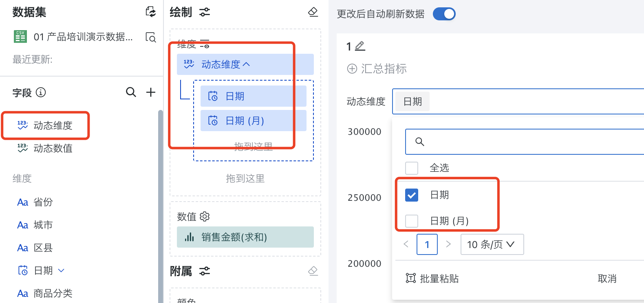Open the 10 条/页 page size dropdown
Image resolution: width=644 pixels, height=303 pixels.
pyautogui.click(x=492, y=244)
